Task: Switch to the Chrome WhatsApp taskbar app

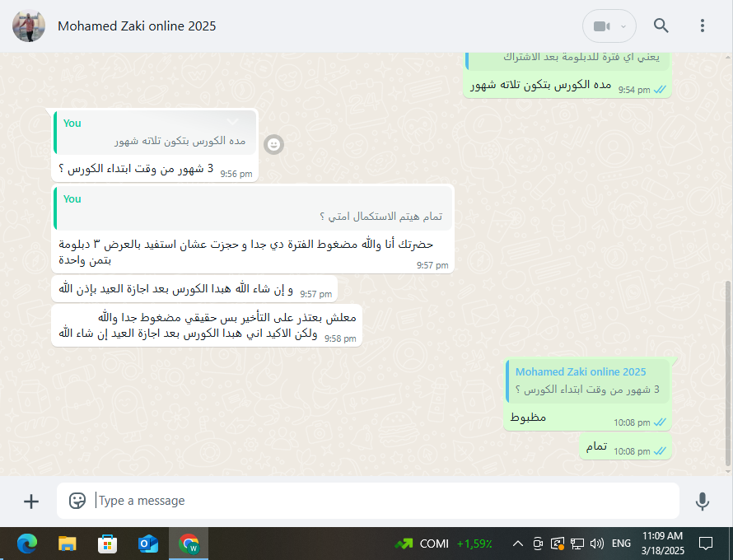Action: pyautogui.click(x=189, y=544)
